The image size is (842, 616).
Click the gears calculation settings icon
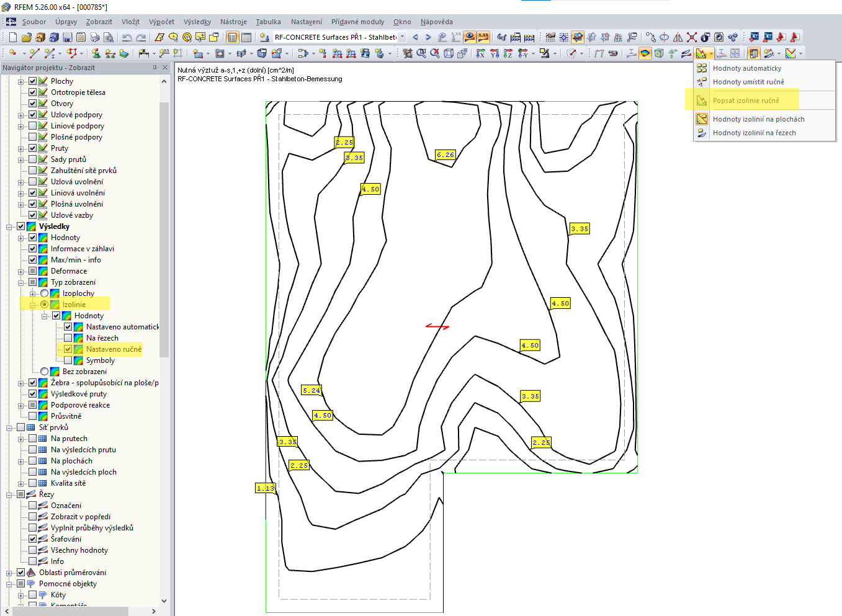tap(733, 37)
